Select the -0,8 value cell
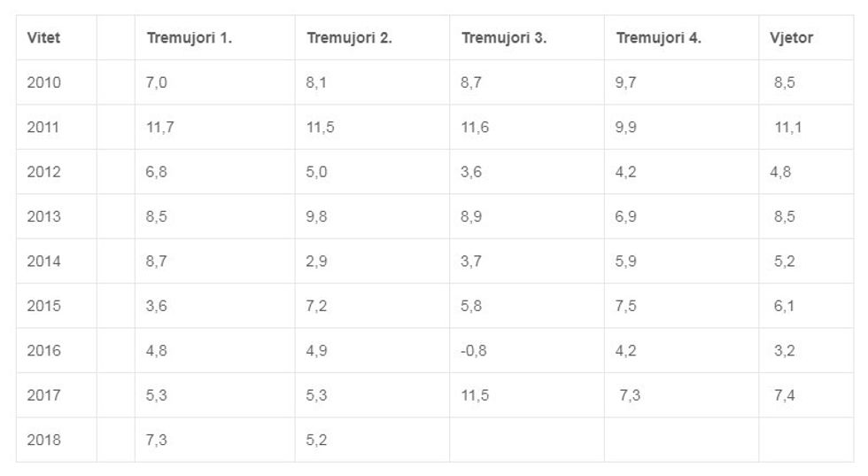This screenshot has width=868, height=476. coord(474,350)
